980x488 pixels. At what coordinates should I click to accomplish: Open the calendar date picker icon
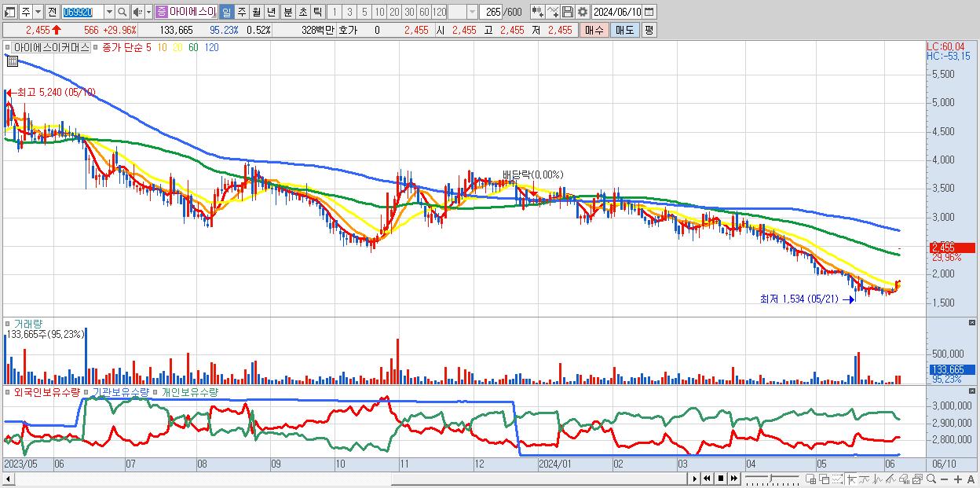(649, 12)
